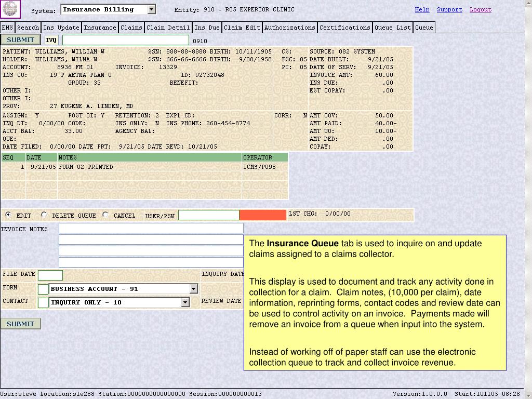
Task: Open the Queue tab
Action: 424,28
